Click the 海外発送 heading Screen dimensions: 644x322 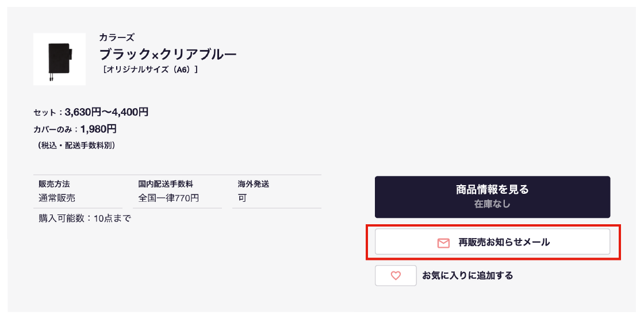point(254,184)
